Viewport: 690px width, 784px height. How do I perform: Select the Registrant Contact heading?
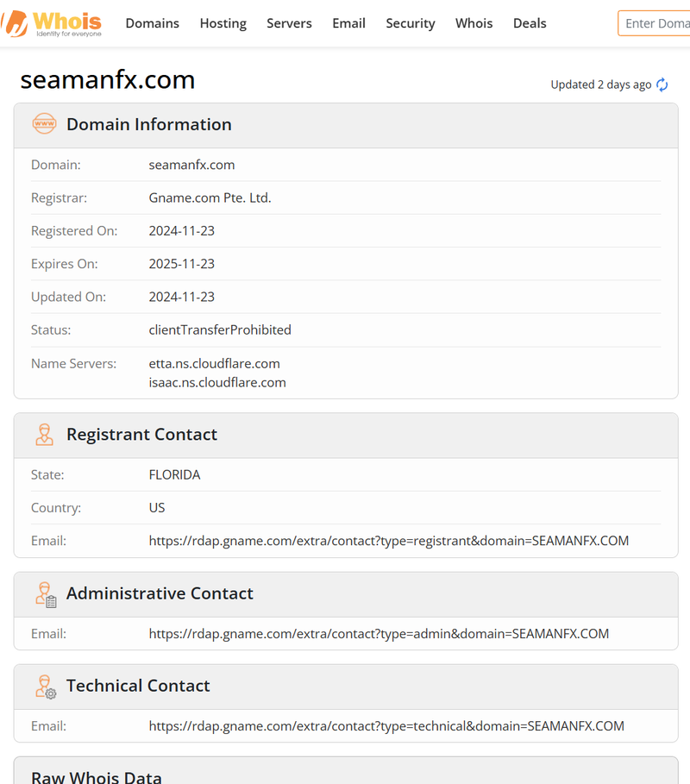[x=142, y=435]
